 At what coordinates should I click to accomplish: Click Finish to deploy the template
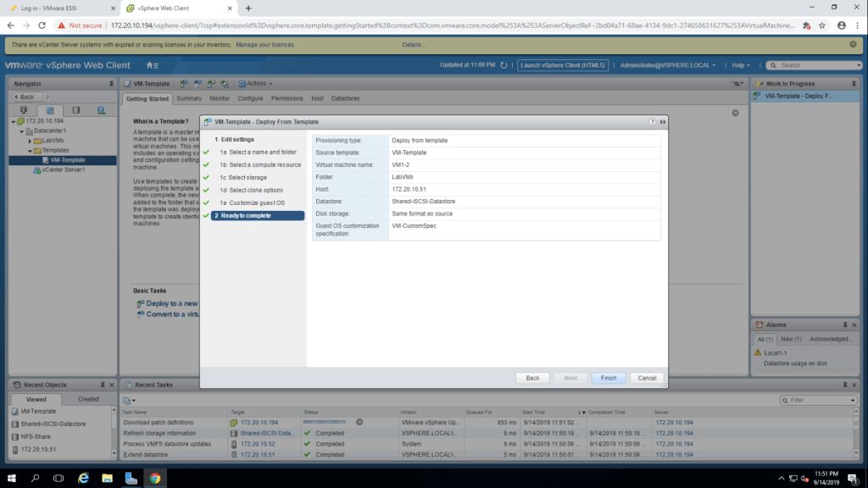[x=608, y=378]
